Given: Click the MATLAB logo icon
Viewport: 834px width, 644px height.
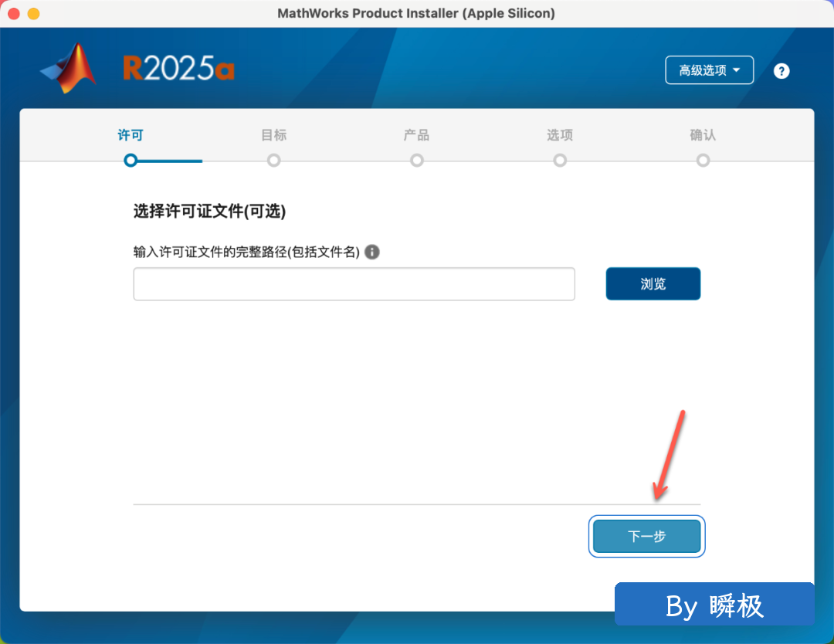Looking at the screenshot, I should pos(69,69).
